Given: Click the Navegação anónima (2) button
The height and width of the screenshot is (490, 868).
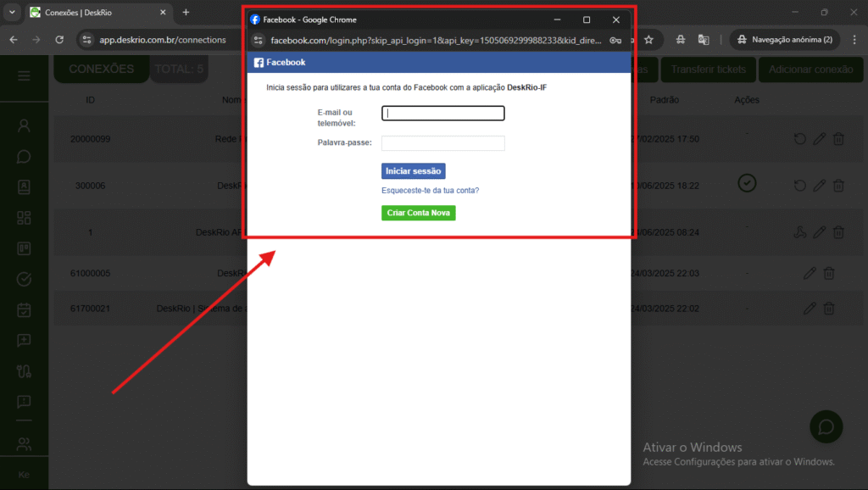Looking at the screenshot, I should (x=785, y=40).
